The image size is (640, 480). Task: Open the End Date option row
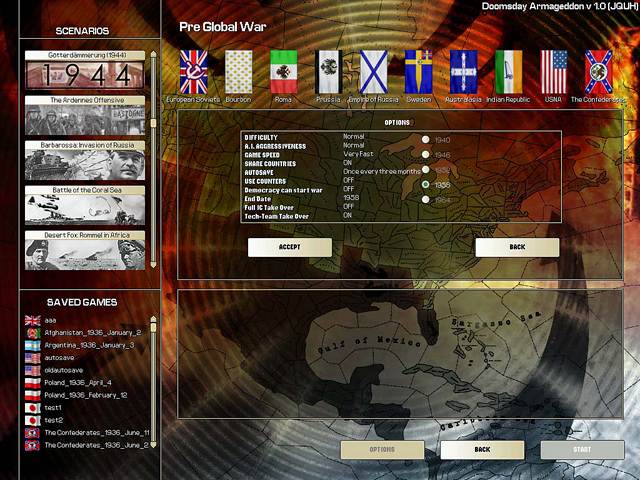(302, 198)
